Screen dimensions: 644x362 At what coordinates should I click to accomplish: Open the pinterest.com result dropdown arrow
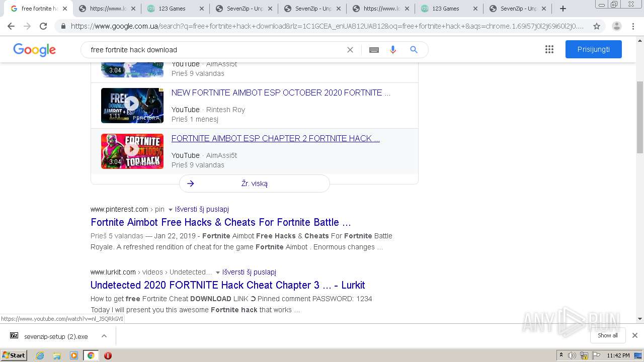[170, 210]
